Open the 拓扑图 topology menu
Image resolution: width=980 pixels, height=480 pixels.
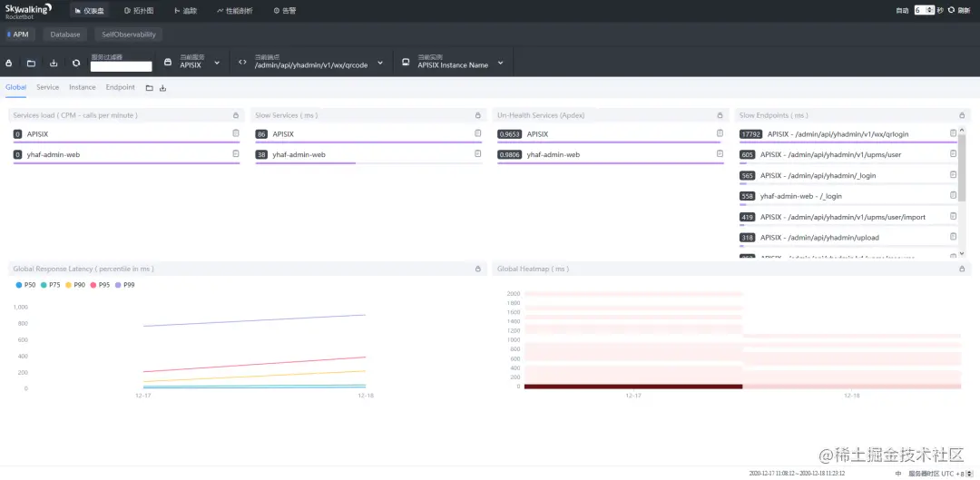pyautogui.click(x=139, y=11)
